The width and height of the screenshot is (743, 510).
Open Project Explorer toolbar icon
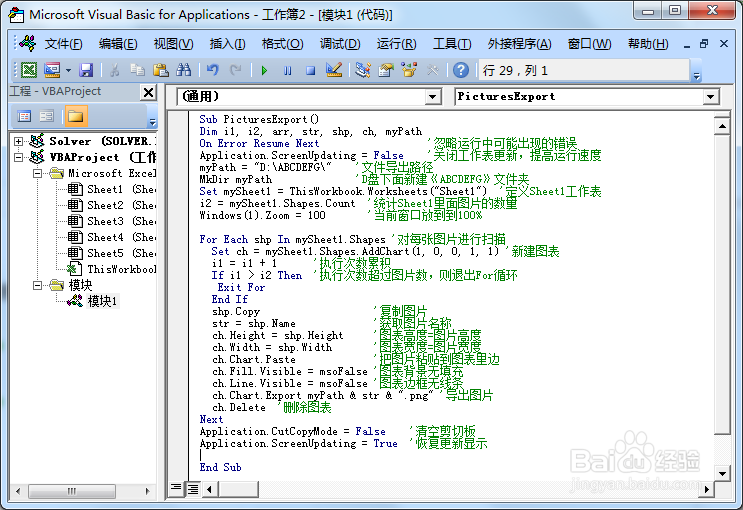363,71
